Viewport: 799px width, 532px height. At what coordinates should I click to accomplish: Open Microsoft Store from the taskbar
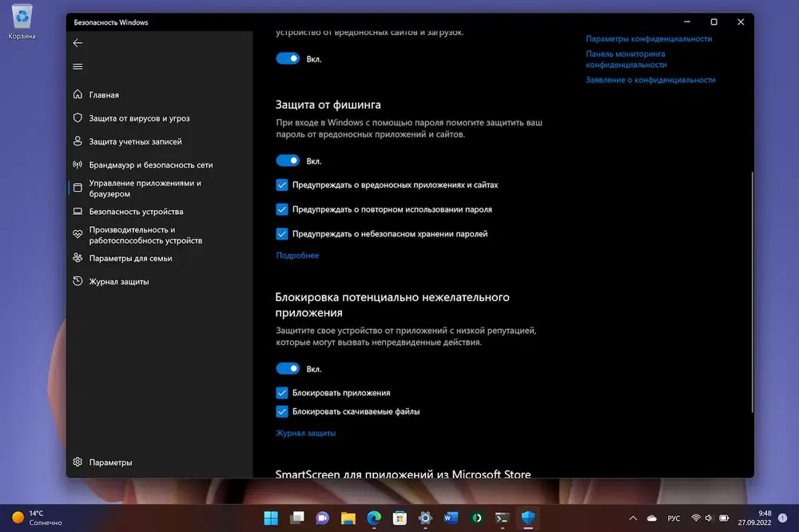399,518
